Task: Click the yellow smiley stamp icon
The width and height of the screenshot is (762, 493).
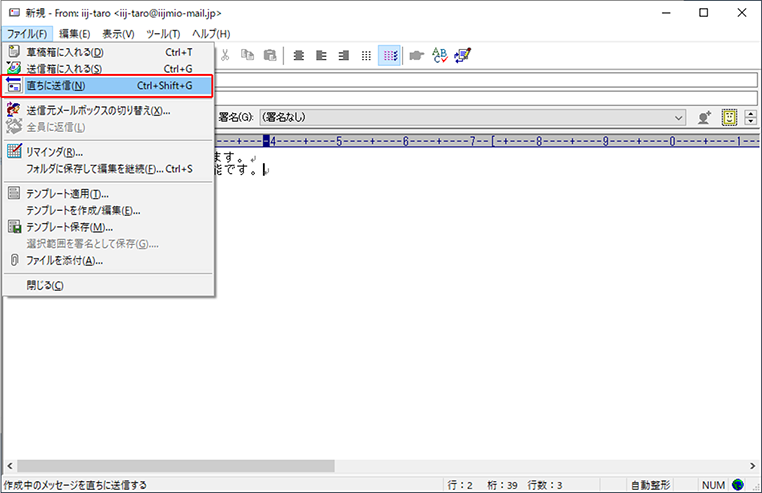Action: pyautogui.click(x=731, y=117)
